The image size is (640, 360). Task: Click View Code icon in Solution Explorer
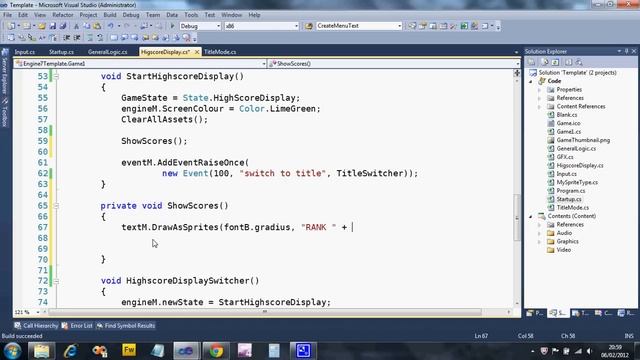(569, 62)
